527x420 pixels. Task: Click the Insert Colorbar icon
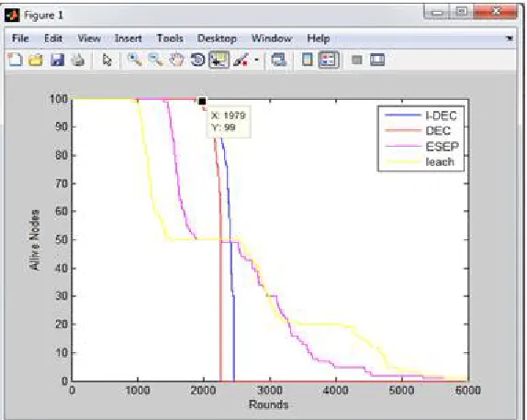coord(308,61)
